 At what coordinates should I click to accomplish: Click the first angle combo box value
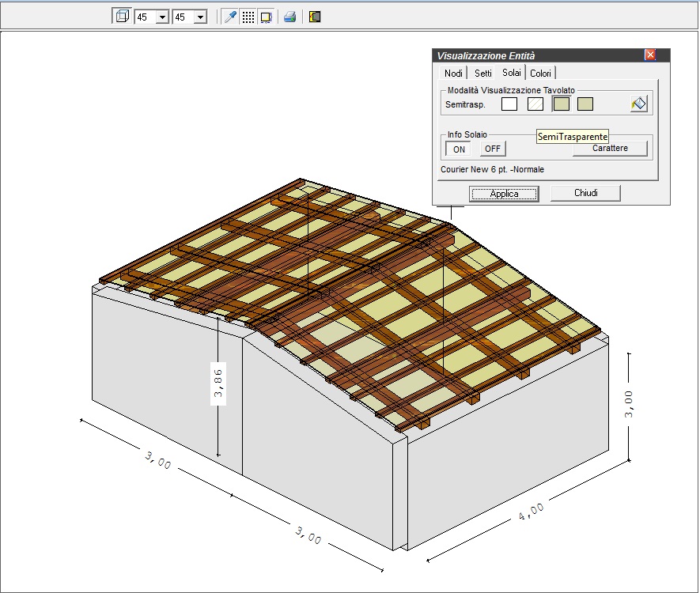(x=146, y=17)
